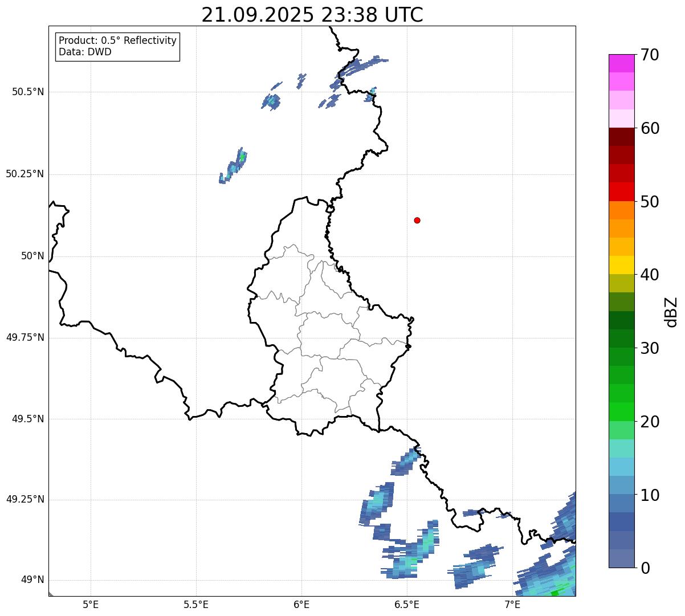Click the 5°E longitude axis label
The width and height of the screenshot is (685, 616).
(x=91, y=604)
